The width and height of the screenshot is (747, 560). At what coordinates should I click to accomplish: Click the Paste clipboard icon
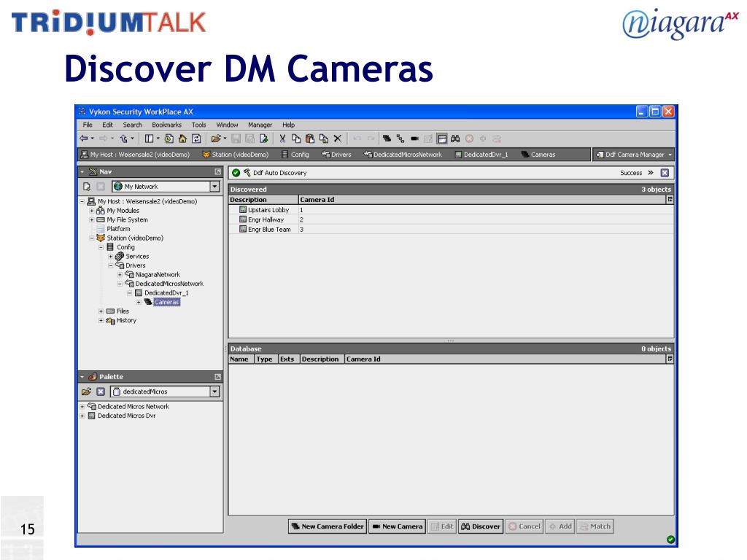click(x=309, y=139)
